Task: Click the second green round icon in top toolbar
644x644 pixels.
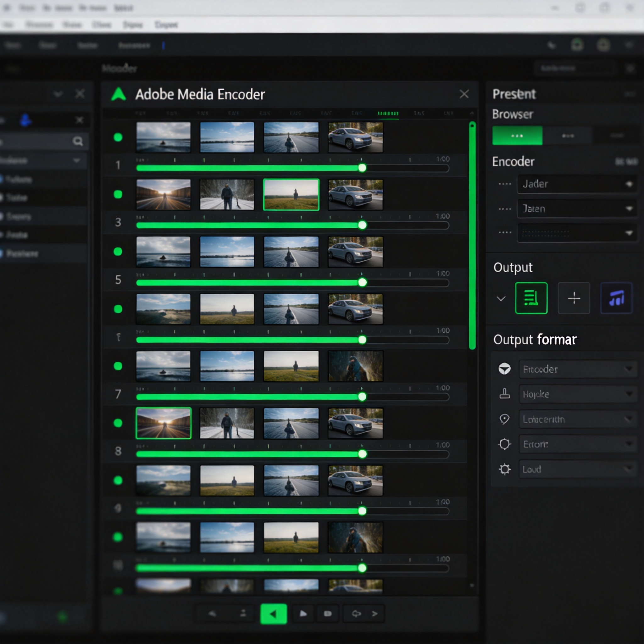Action: pos(603,45)
